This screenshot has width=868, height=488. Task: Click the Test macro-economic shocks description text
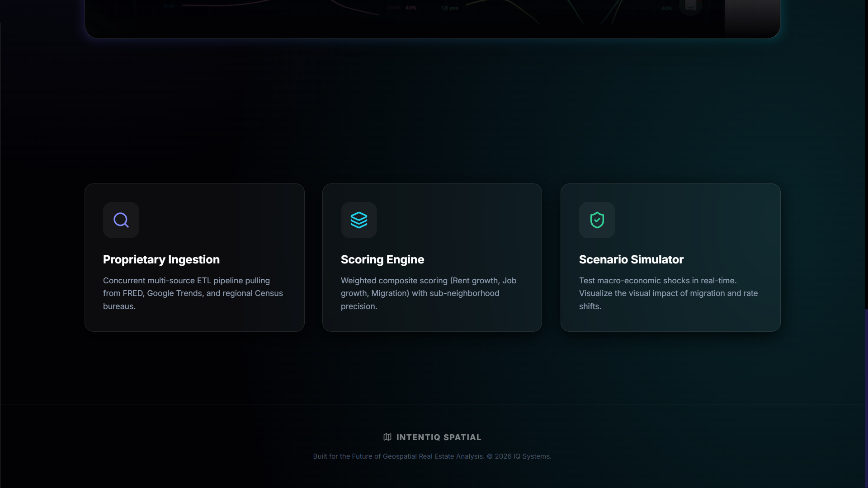pyautogui.click(x=668, y=293)
